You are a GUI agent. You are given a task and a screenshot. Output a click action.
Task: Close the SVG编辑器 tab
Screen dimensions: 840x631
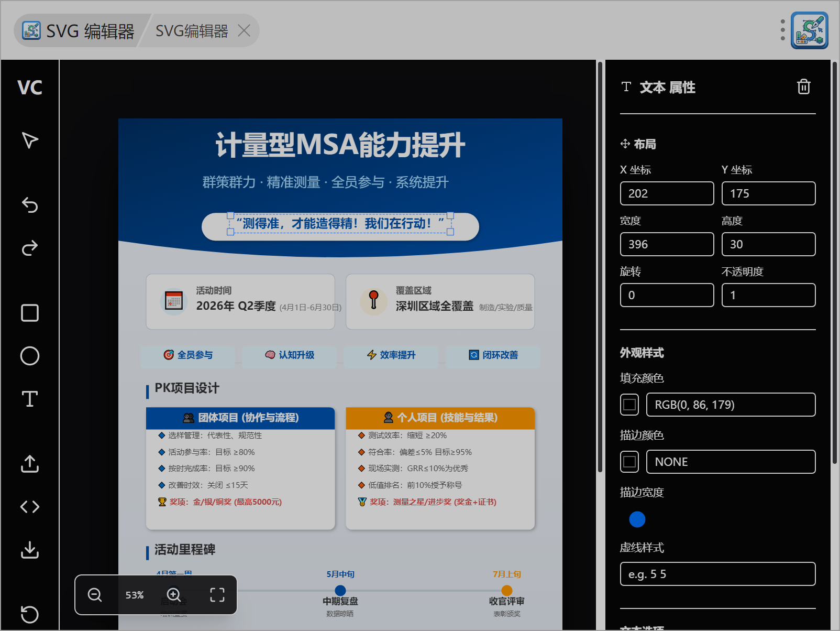coord(244,31)
